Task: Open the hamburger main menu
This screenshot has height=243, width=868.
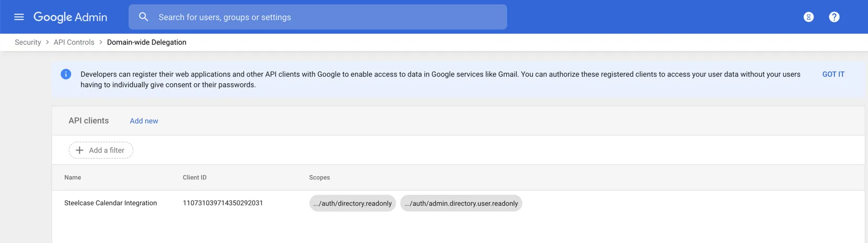Action: pyautogui.click(x=19, y=17)
